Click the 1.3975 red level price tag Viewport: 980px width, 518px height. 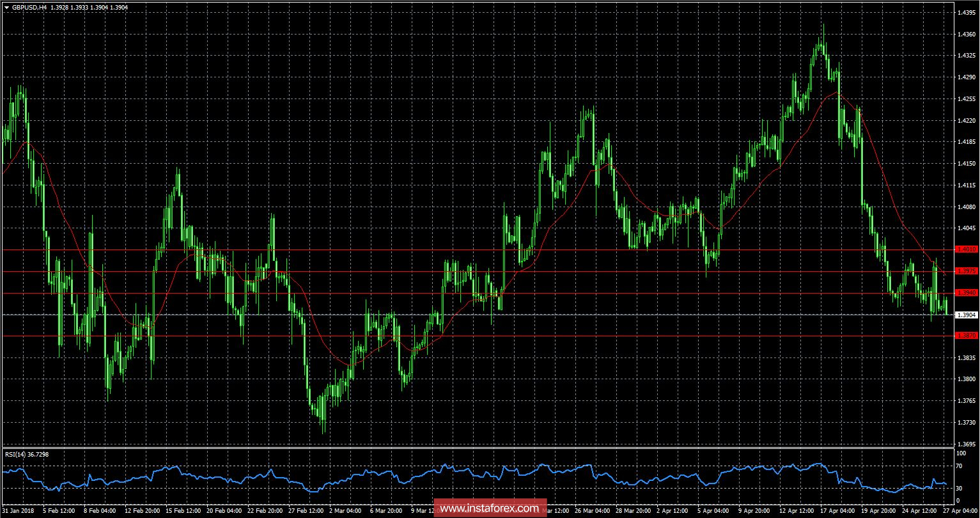[x=966, y=271]
